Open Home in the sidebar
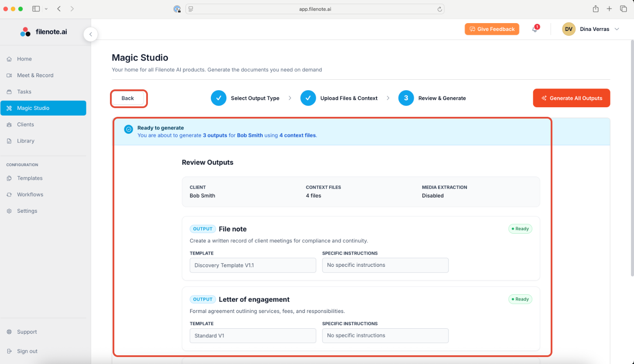 (x=43, y=59)
